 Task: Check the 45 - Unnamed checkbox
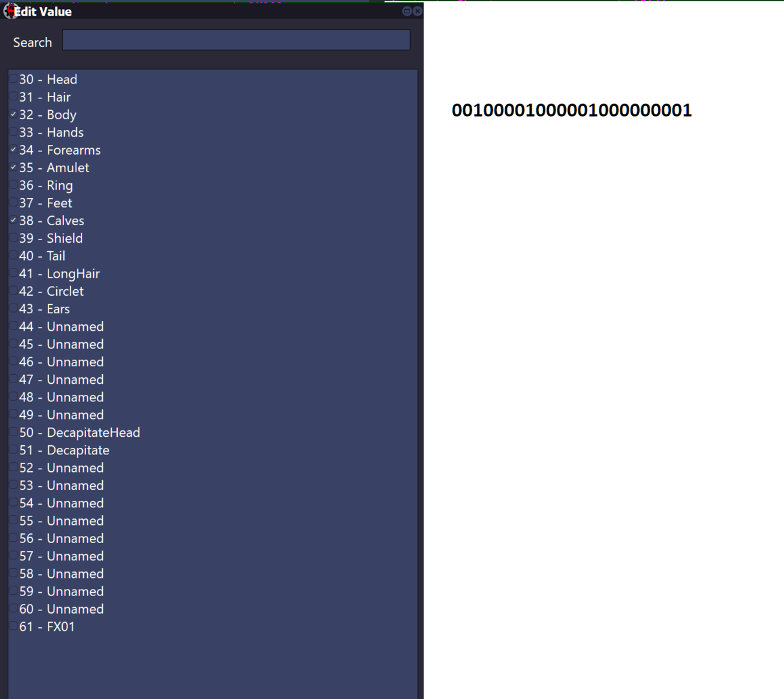pos(13,343)
